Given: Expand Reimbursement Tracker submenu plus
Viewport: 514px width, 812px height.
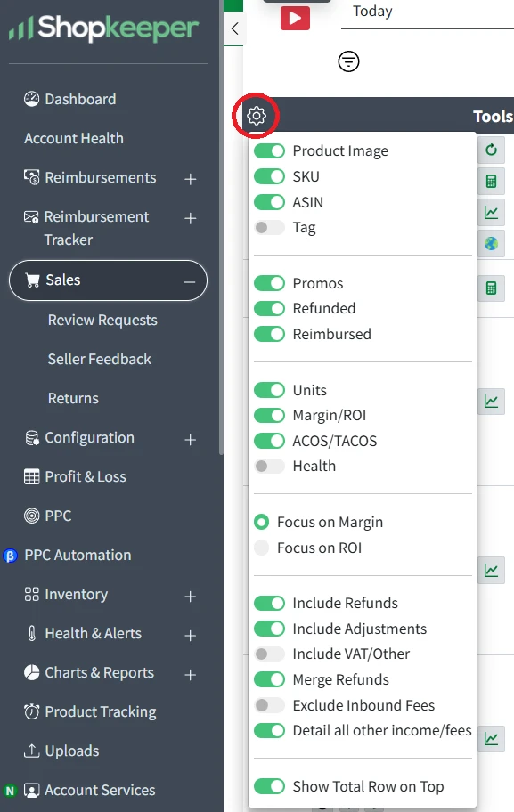Looking at the screenshot, I should [190, 218].
